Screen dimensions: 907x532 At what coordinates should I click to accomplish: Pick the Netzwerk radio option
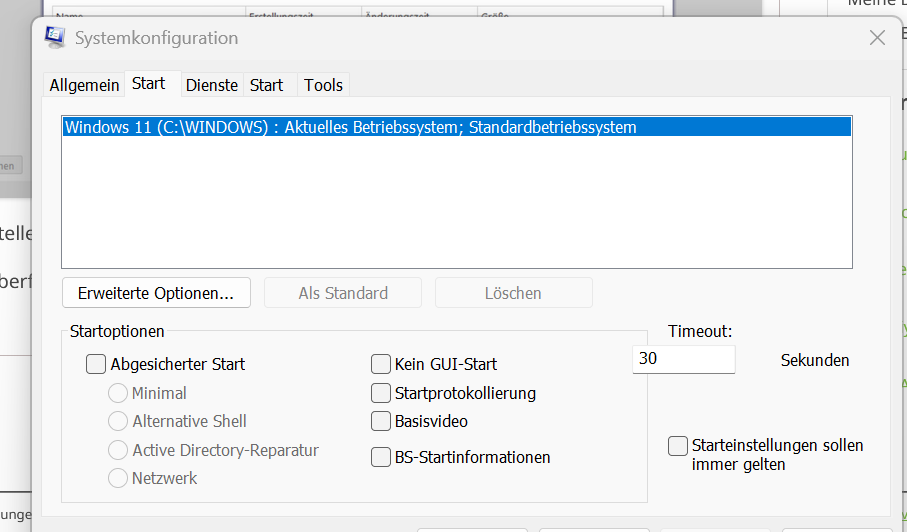point(118,478)
